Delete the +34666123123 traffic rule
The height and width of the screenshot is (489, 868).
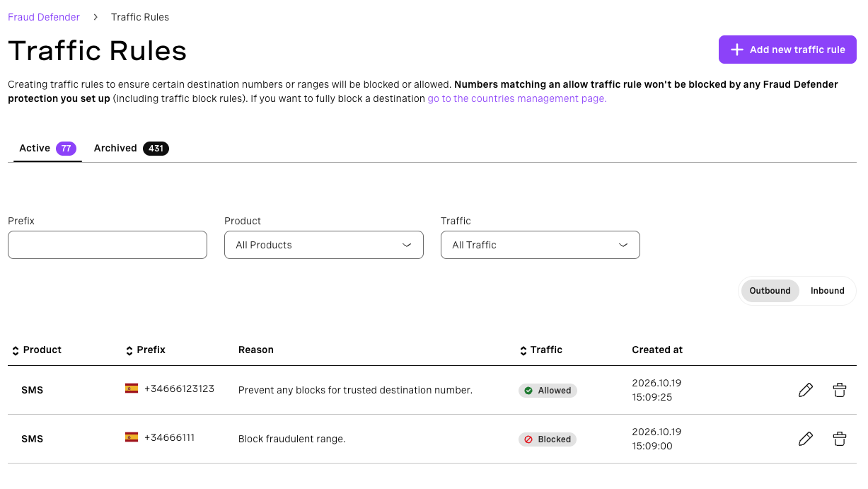pyautogui.click(x=839, y=390)
